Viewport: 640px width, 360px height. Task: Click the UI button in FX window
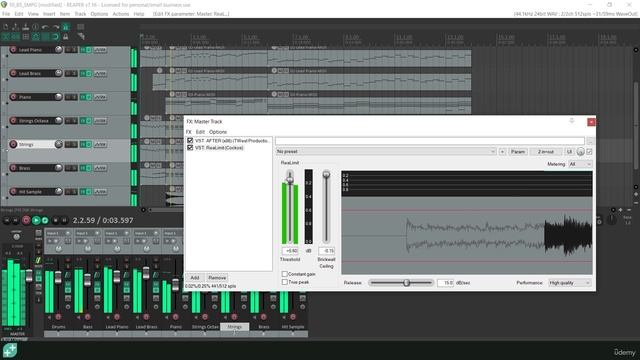569,151
